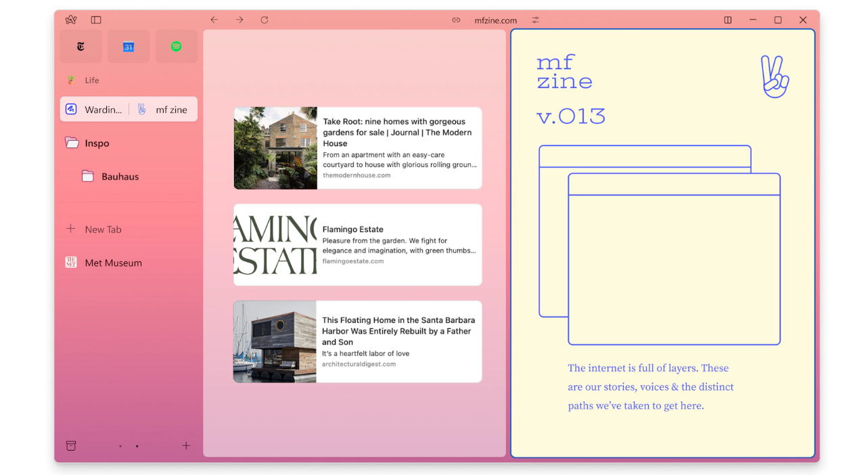Go forward to next page
The image size is (868, 475).
point(239,20)
